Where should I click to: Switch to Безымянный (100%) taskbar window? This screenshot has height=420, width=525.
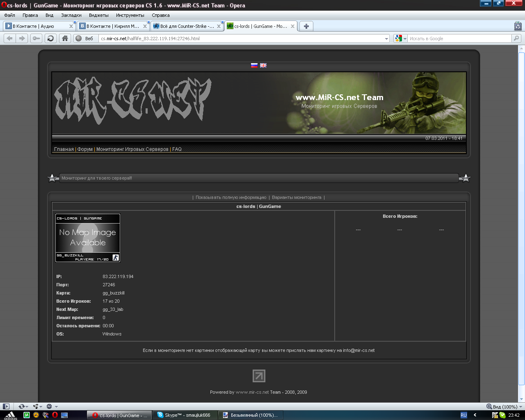pos(251,415)
